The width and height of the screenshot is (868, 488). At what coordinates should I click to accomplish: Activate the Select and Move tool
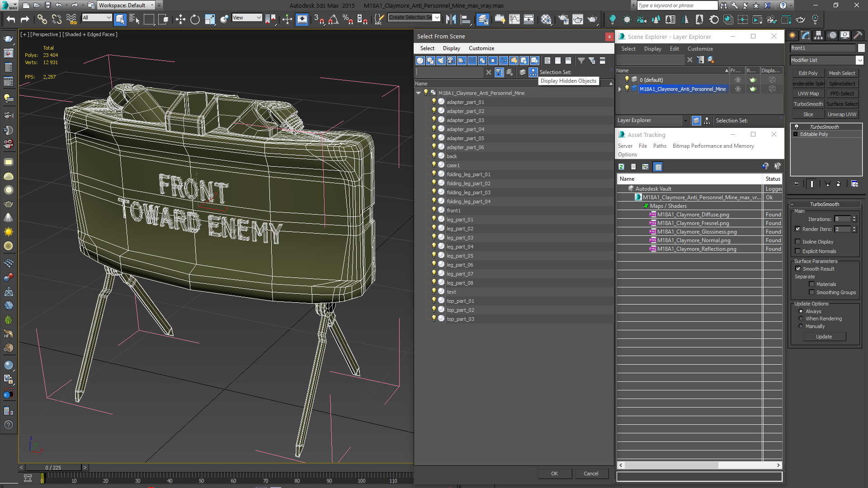(x=180, y=19)
